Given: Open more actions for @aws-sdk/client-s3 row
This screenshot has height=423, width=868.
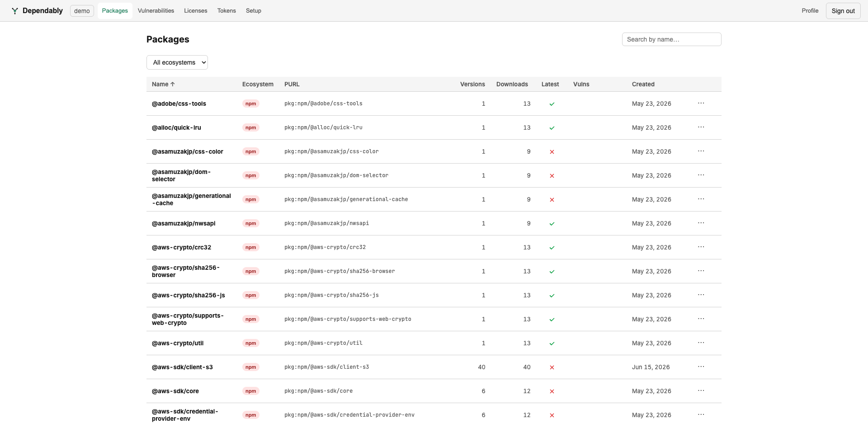Looking at the screenshot, I should (701, 367).
